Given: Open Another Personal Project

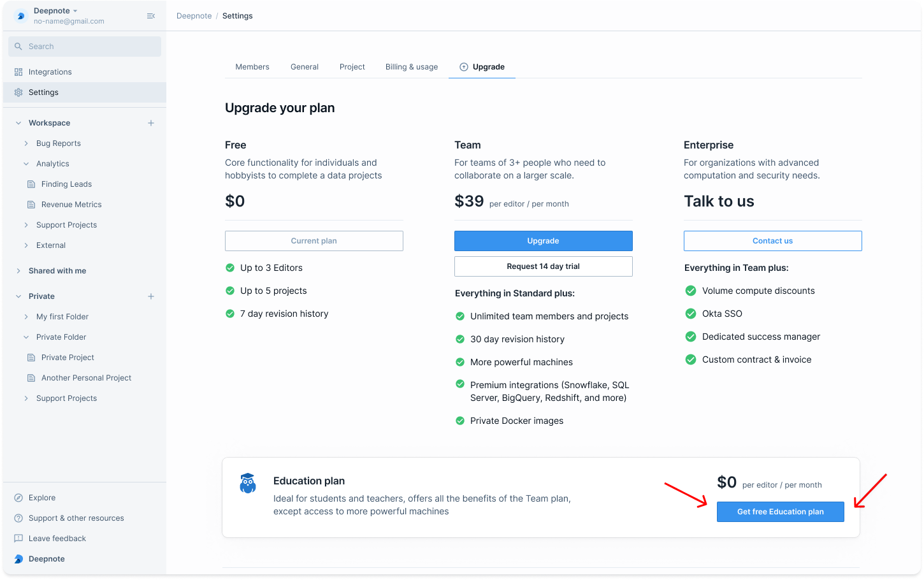Looking at the screenshot, I should (86, 378).
